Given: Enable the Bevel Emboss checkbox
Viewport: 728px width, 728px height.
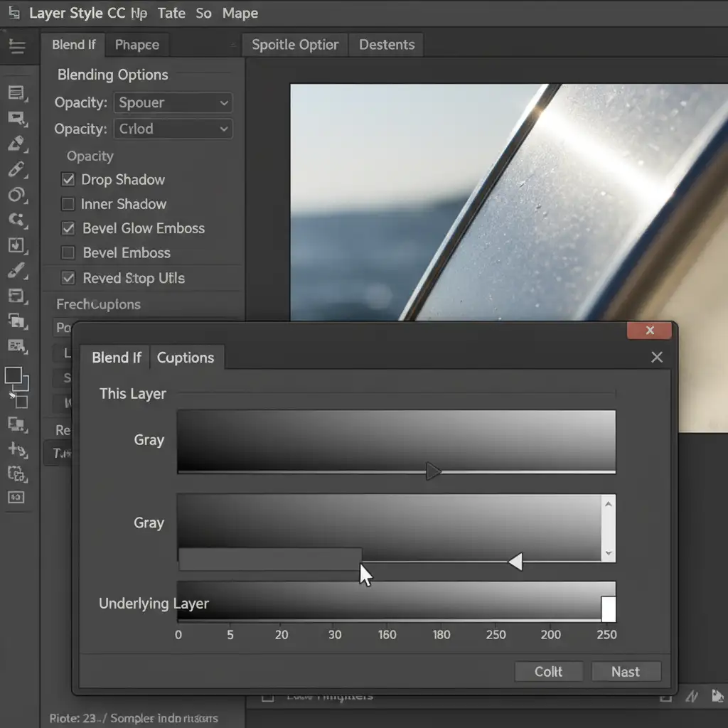Looking at the screenshot, I should 68,253.
